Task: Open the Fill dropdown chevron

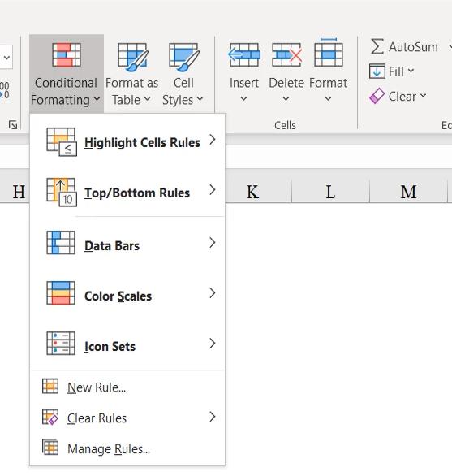Action: click(x=411, y=71)
